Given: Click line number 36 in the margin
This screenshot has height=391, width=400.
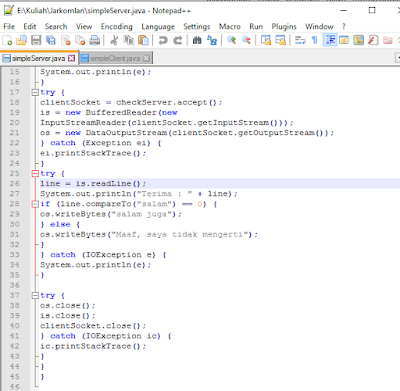Looking at the screenshot, I should pyautogui.click(x=15, y=285).
